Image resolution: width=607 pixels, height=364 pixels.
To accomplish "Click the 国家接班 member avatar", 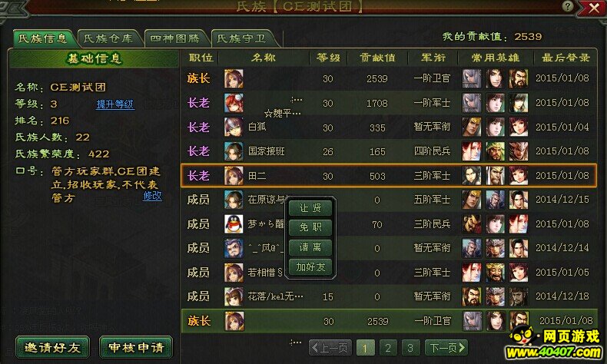I will [x=234, y=151].
